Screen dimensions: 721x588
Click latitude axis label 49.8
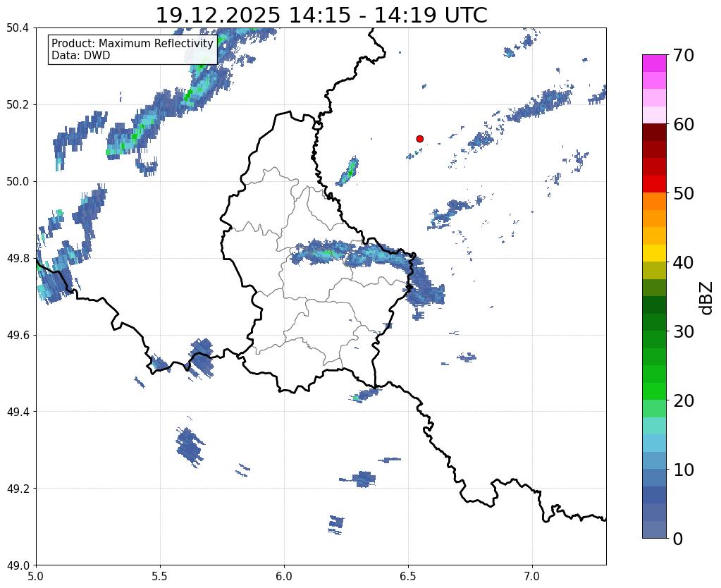pyautogui.click(x=18, y=259)
